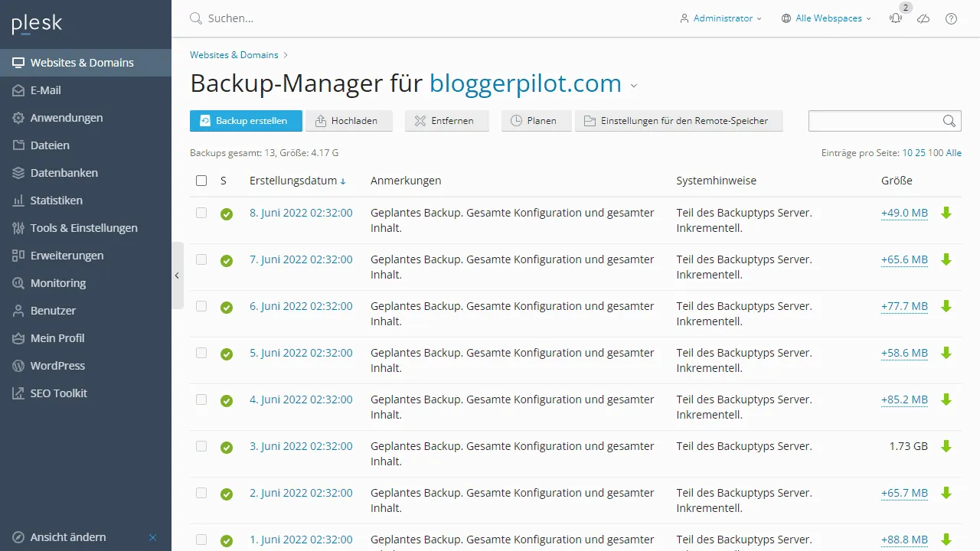
Task: Click the Plesk logo
Action: click(37, 24)
